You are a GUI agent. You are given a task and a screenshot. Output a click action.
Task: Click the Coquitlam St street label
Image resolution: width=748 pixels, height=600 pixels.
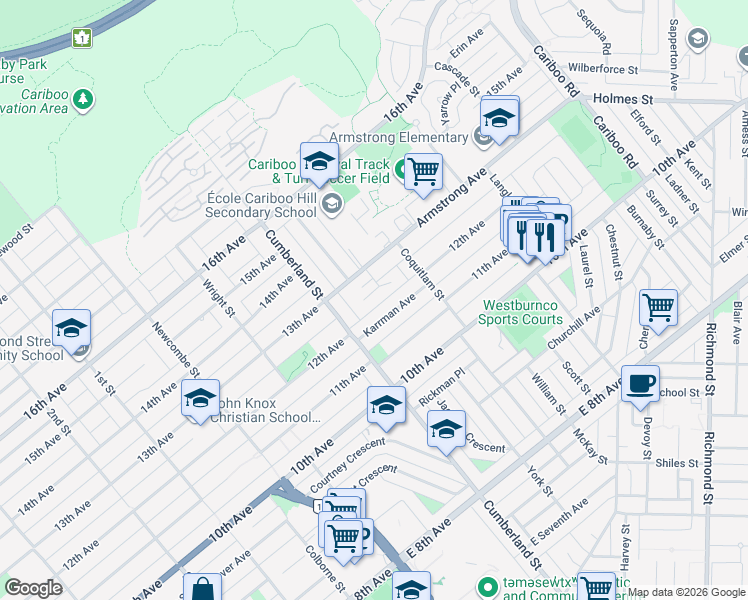point(422,274)
